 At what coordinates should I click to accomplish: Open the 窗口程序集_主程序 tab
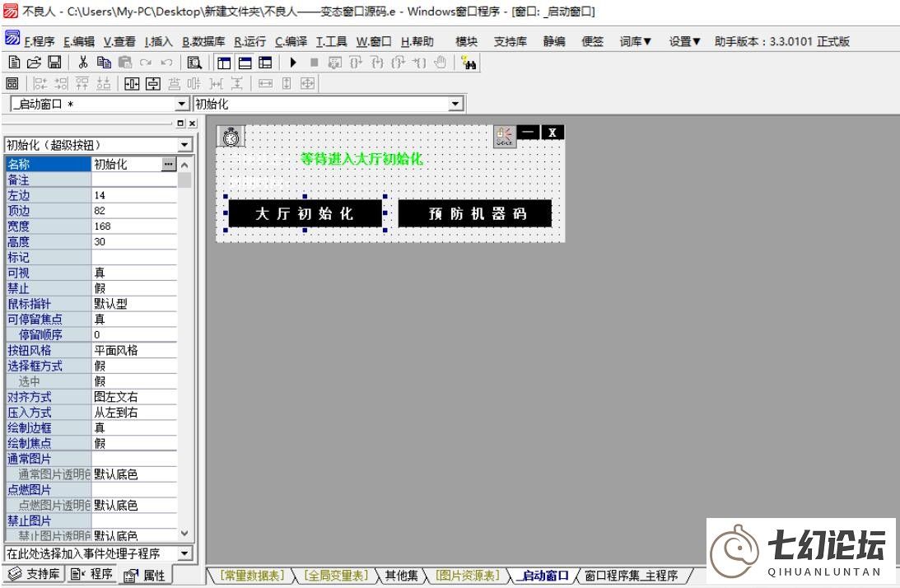pos(632,576)
